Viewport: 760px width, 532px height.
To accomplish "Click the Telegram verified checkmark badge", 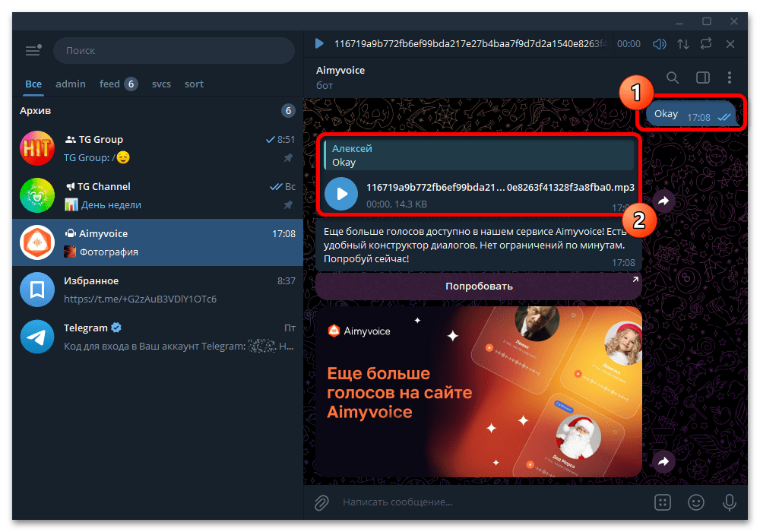I will pyautogui.click(x=116, y=328).
